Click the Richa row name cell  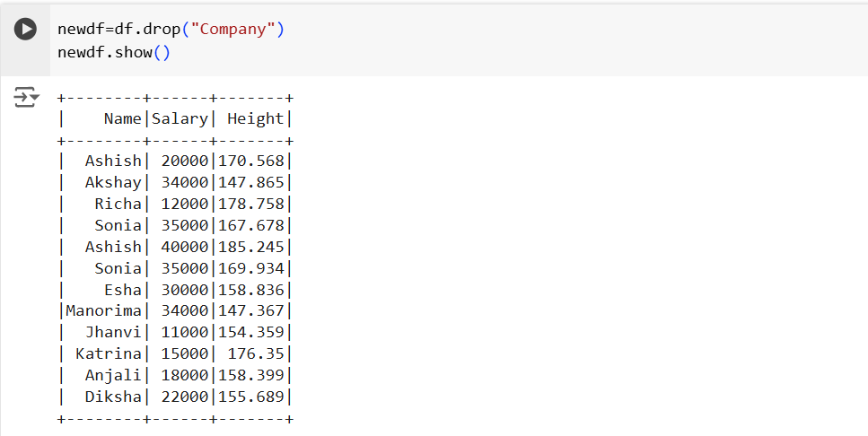coord(118,204)
